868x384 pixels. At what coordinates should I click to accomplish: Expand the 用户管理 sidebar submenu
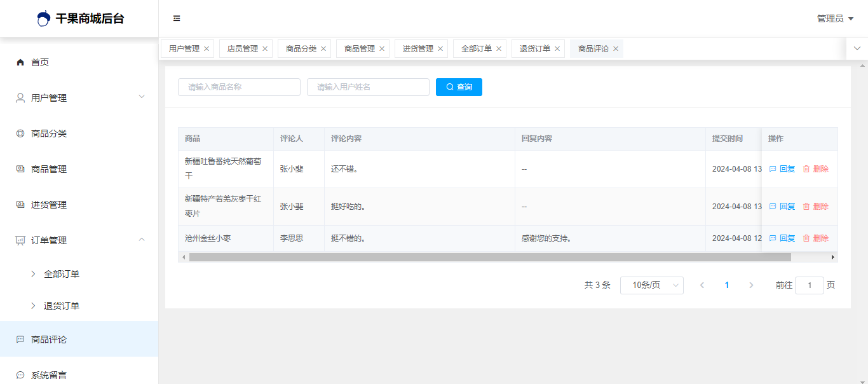(142, 97)
